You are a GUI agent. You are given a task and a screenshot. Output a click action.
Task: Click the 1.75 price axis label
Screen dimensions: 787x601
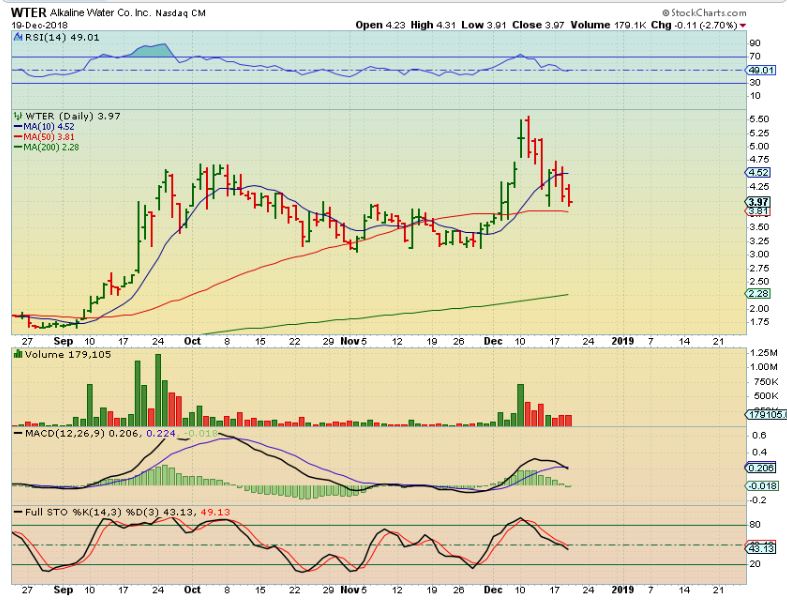tap(758, 322)
